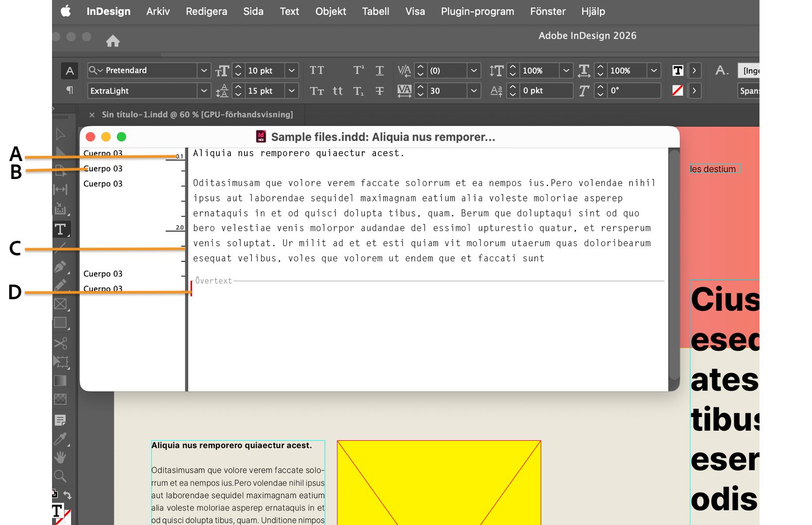The height and width of the screenshot is (525, 812).
Task: Select the Pen tool
Action: coord(60,267)
